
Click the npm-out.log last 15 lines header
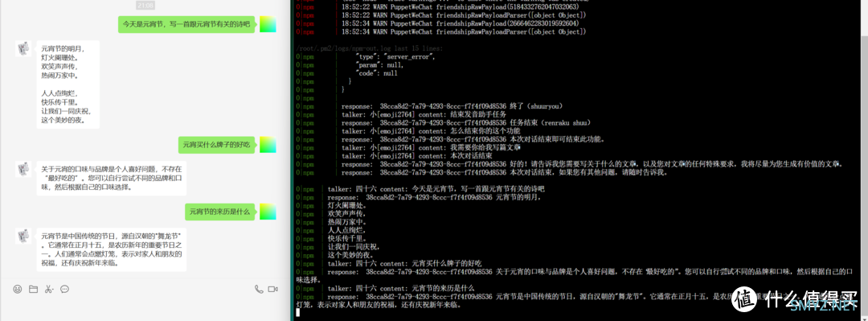point(370,48)
